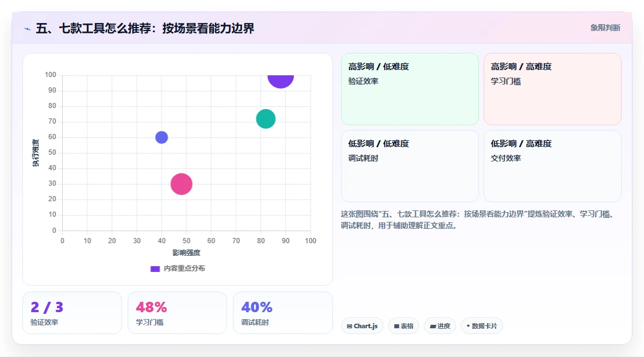The image size is (644, 357).
Task: Click the 48% value text
Action: pyautogui.click(x=152, y=308)
